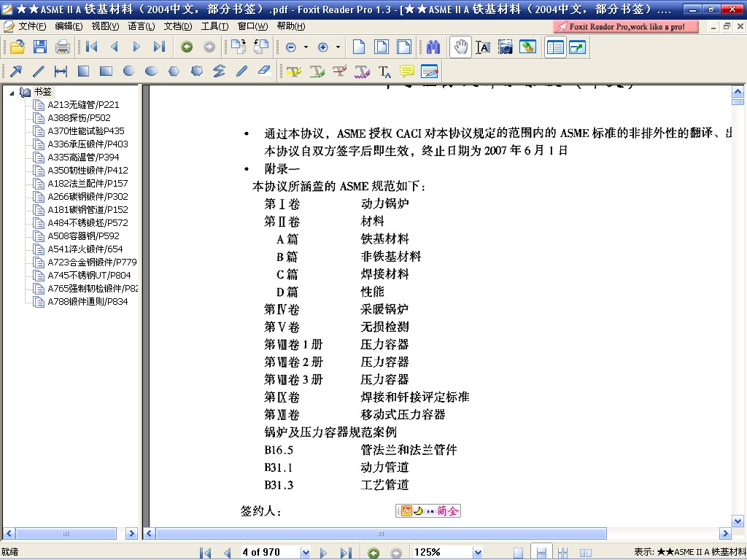Screen dimensions: 747x560
Task: Open the 帮助(H) menu
Action: (x=290, y=26)
